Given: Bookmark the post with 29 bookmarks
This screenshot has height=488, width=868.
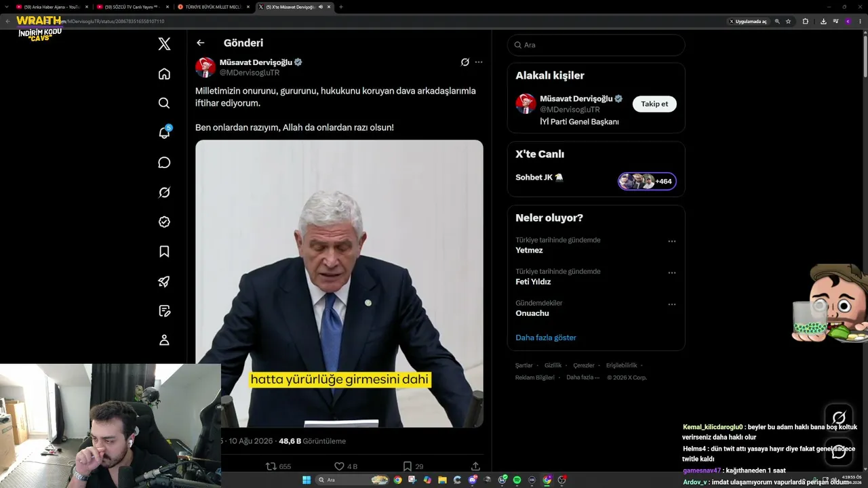Looking at the screenshot, I should [413, 466].
